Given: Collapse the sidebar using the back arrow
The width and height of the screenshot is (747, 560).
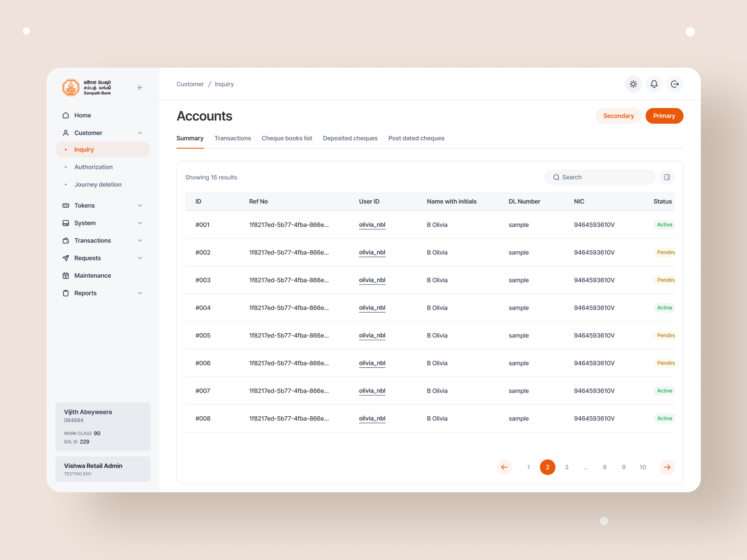Looking at the screenshot, I should [140, 87].
